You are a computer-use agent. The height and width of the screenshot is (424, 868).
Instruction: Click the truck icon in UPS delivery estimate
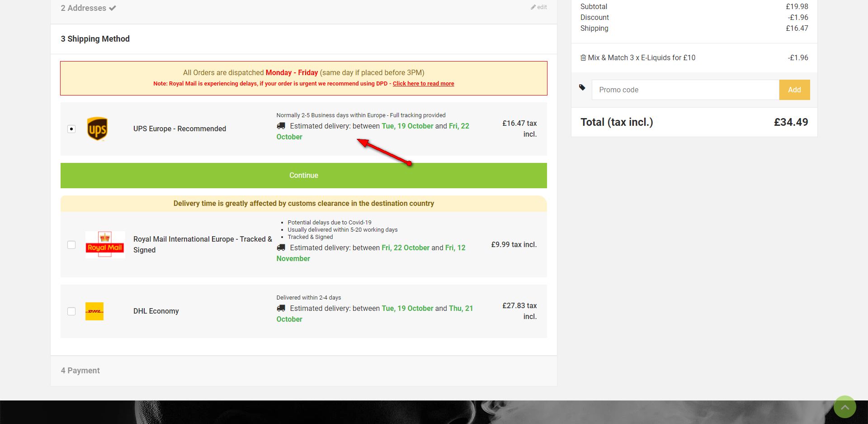point(281,126)
